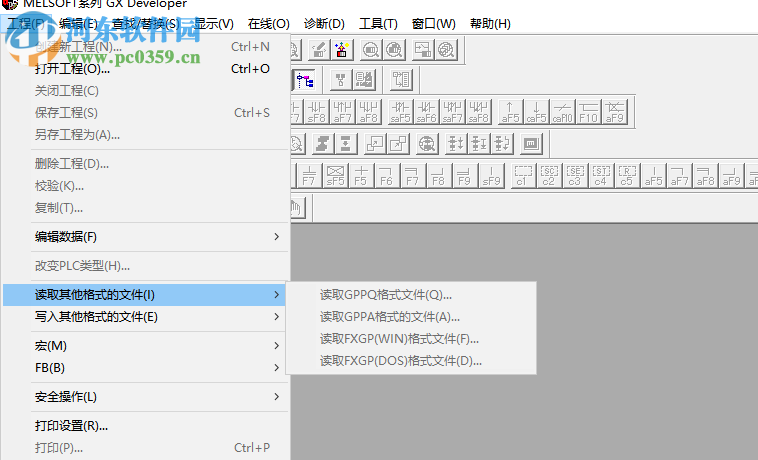Expand the 读取其他格式的文件(I) submenu arrow
The image size is (758, 460).
point(277,295)
